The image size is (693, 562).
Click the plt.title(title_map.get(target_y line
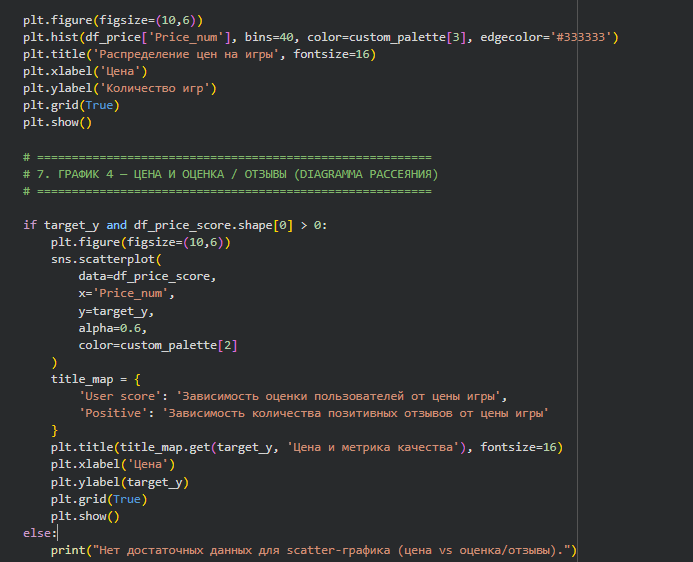tap(307, 448)
